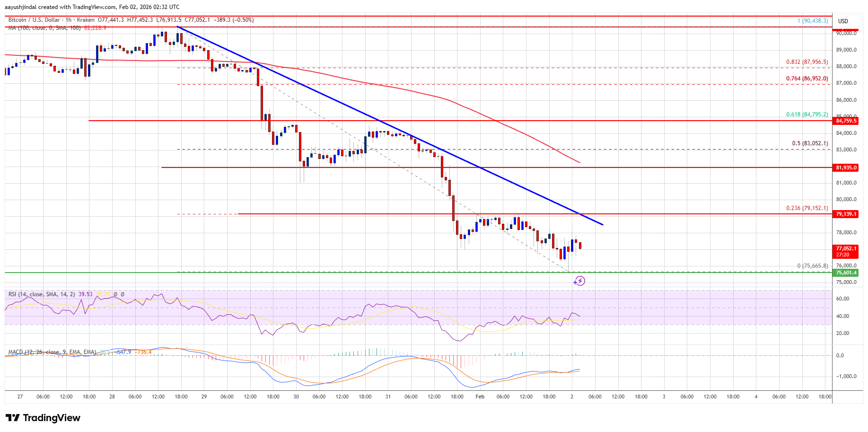Open the USD currency selector
Screen dimensions: 868x432
click(843, 21)
